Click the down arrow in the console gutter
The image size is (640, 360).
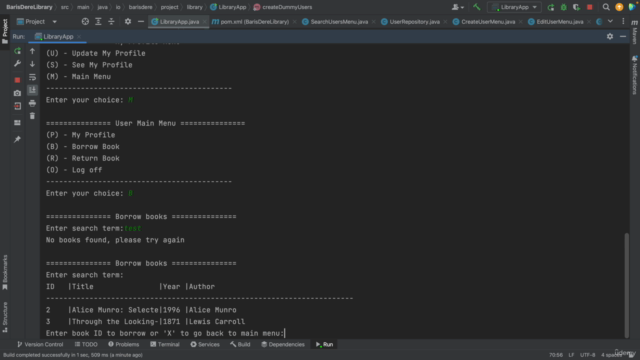tap(32, 64)
